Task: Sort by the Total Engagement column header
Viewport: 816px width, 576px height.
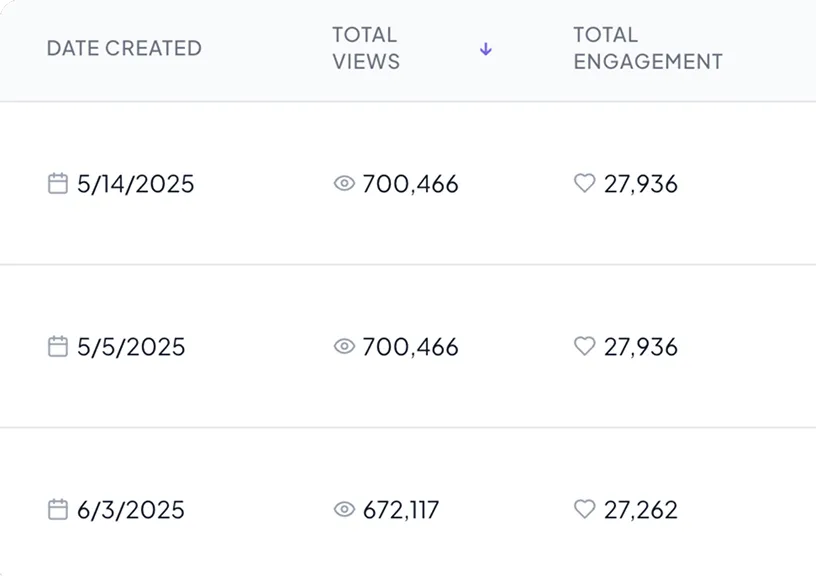Action: pos(647,47)
